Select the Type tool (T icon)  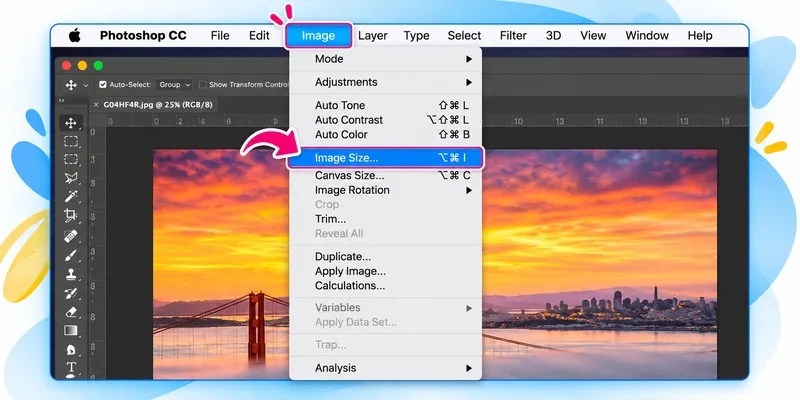(71, 367)
